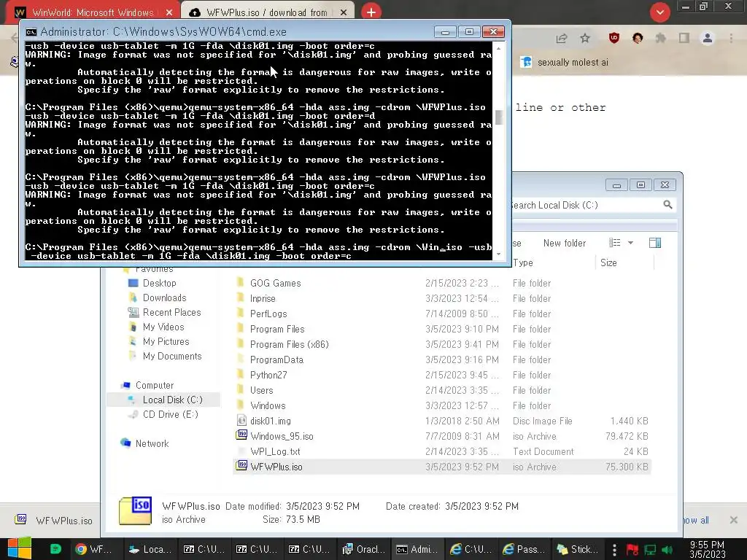Toggle Chrome side panel icon

(x=684, y=38)
